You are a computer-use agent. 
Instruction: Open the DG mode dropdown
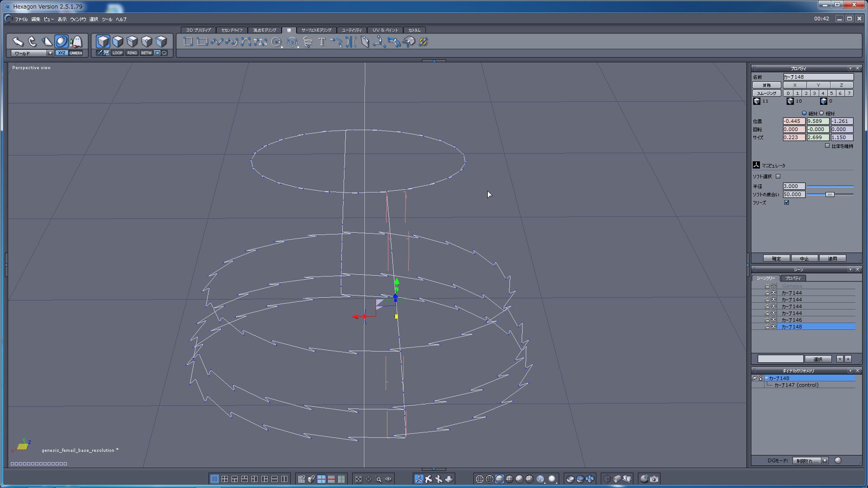[825, 460]
